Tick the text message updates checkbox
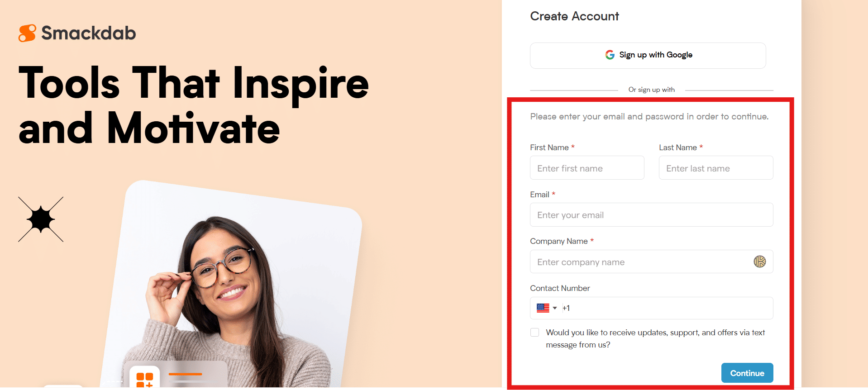This screenshot has height=390, width=868. pos(535,333)
